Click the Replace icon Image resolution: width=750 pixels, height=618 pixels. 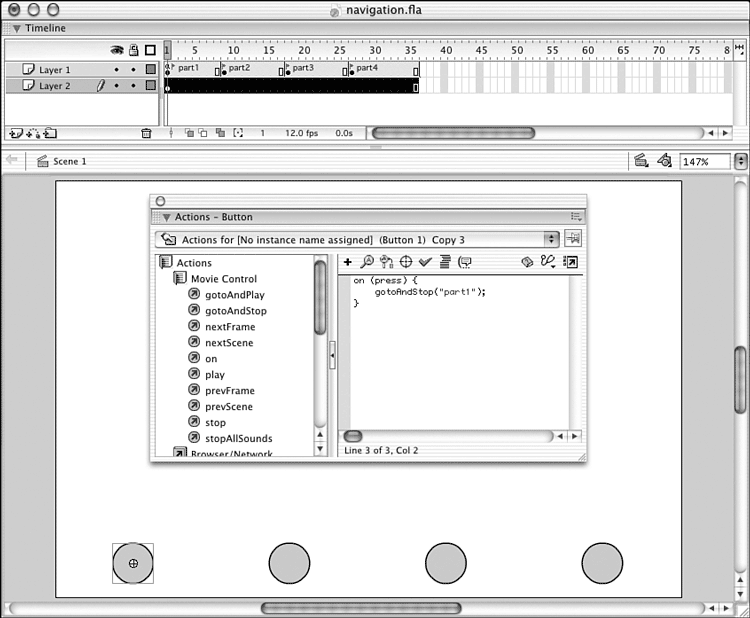[386, 262]
